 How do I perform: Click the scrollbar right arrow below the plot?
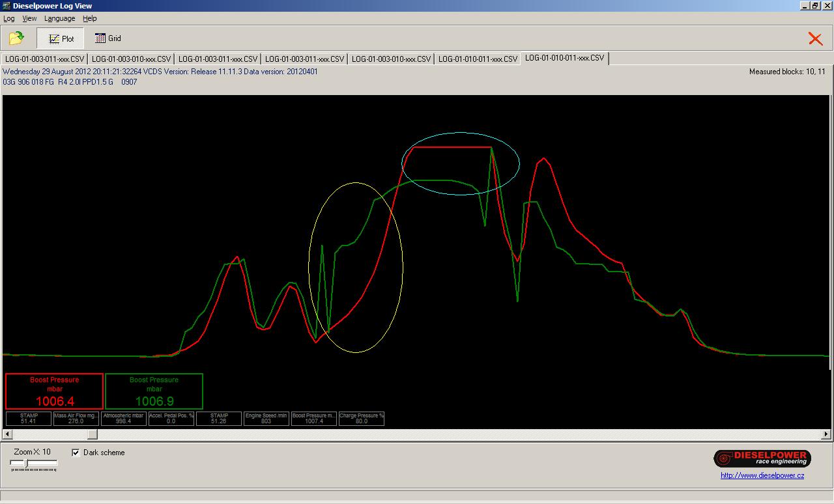[x=826, y=434]
